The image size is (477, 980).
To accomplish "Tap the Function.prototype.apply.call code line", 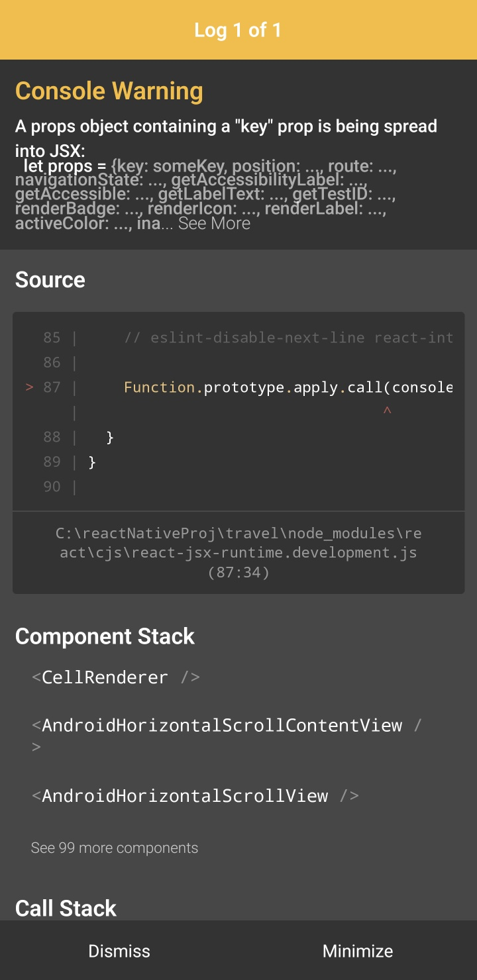I will click(288, 387).
